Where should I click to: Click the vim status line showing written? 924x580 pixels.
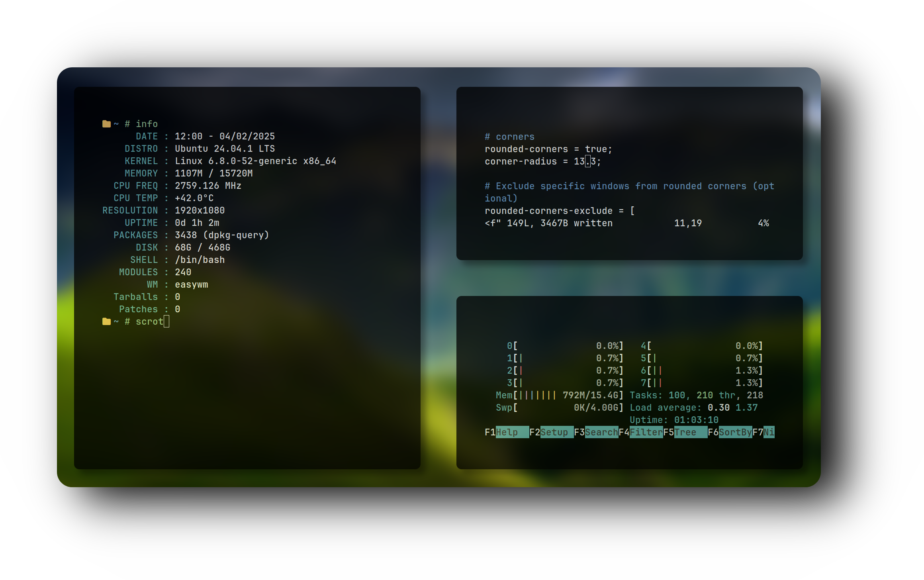point(548,223)
